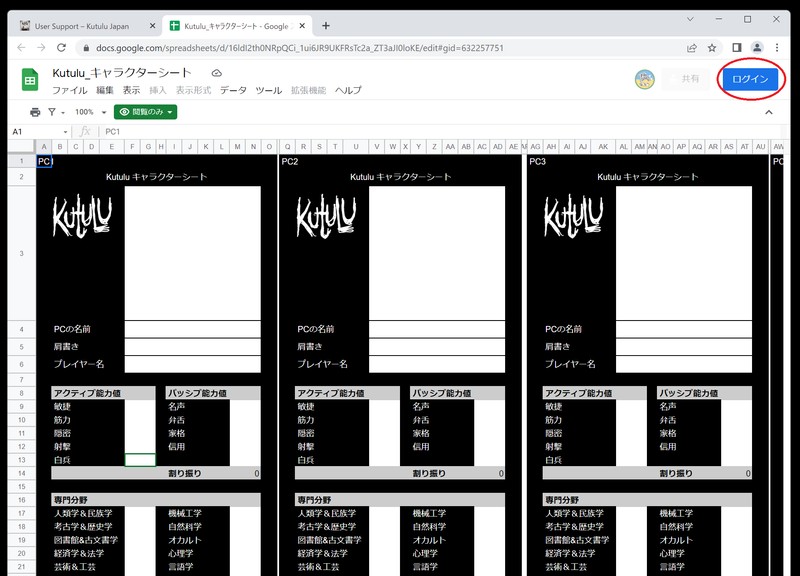Click cell A1 containing PC1
The image size is (800, 576).
44,161
